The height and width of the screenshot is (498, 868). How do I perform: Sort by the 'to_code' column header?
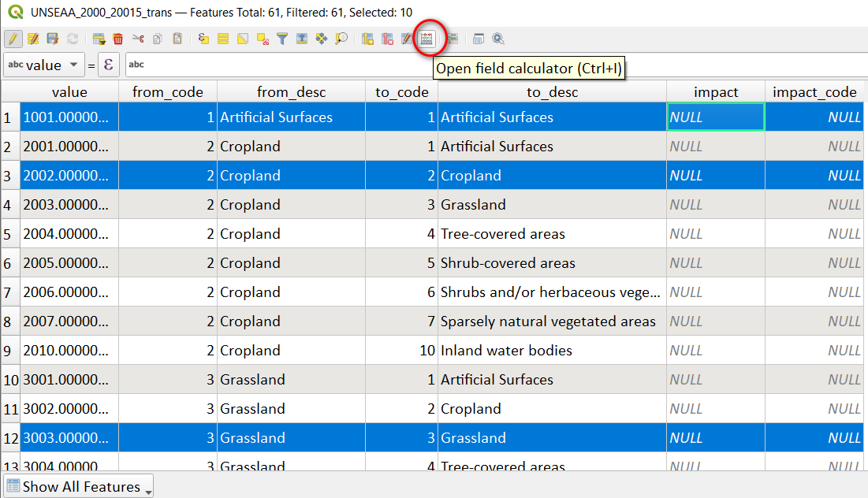(x=402, y=92)
